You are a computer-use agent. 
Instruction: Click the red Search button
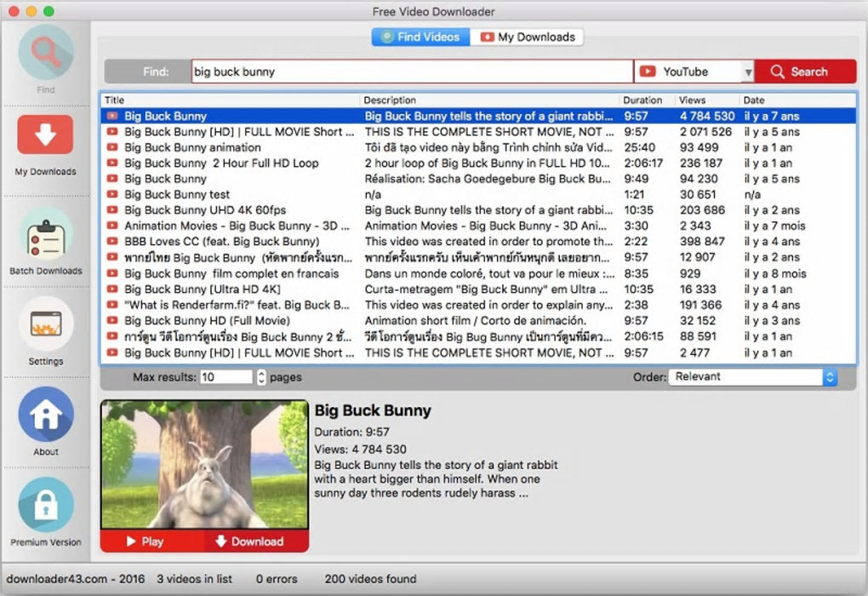[x=805, y=72]
